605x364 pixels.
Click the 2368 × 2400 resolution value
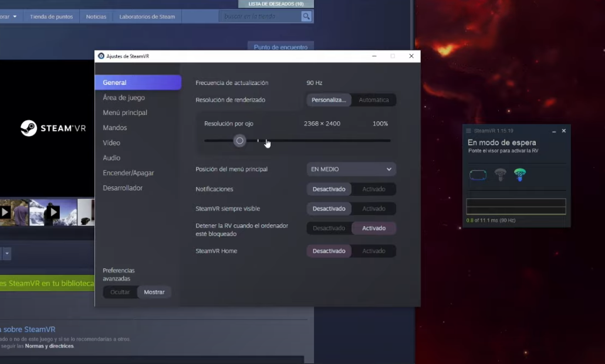(x=322, y=124)
